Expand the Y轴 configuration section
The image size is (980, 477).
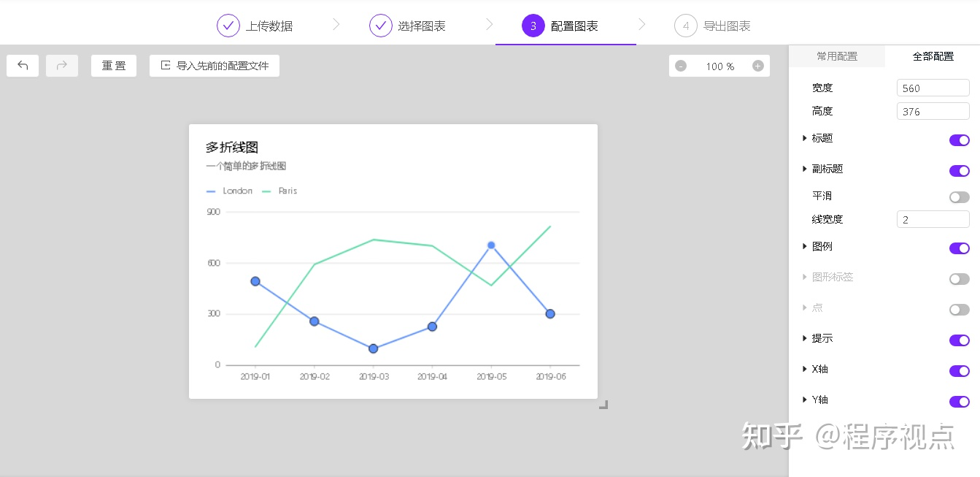tap(805, 400)
